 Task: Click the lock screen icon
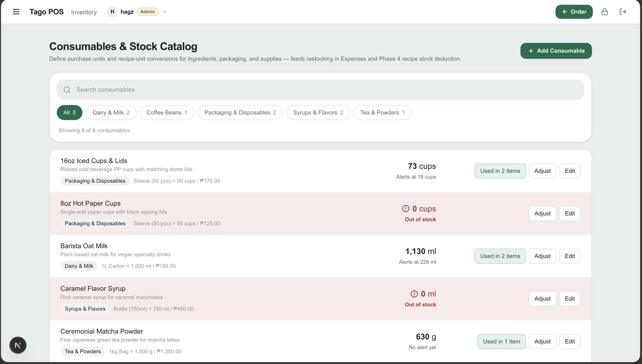[604, 12]
